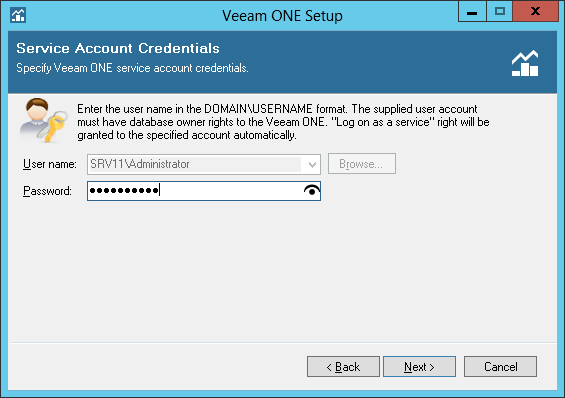
Task: Click the Veeam ONE chart logo in header
Action: (x=525, y=63)
